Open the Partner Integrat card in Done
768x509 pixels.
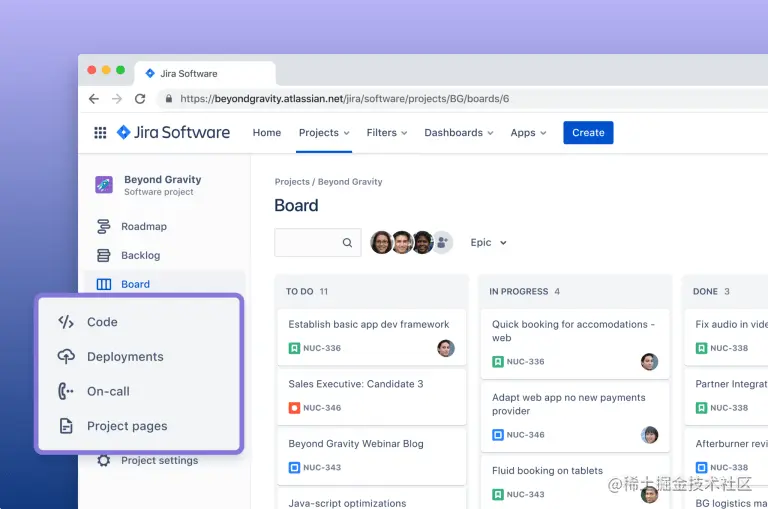tap(726, 396)
